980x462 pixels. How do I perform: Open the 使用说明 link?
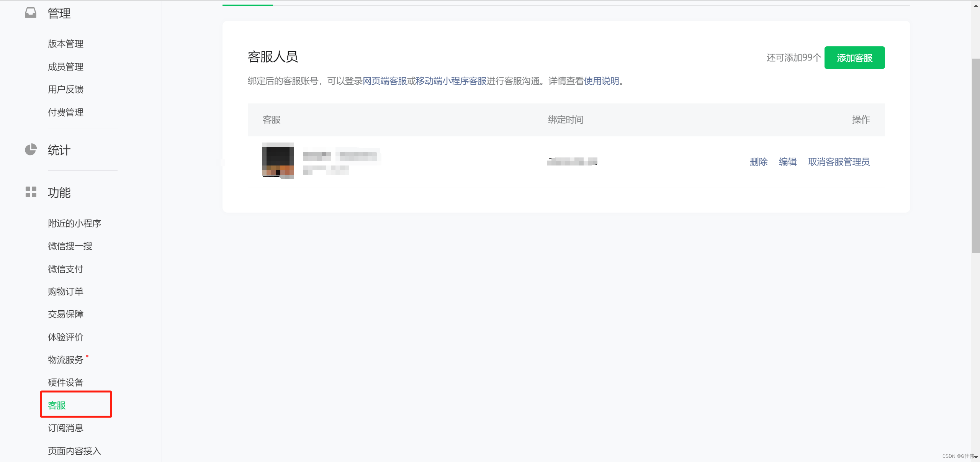601,81
